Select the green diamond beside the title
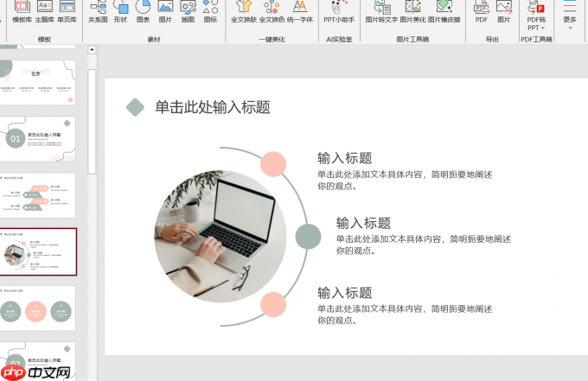 point(135,107)
